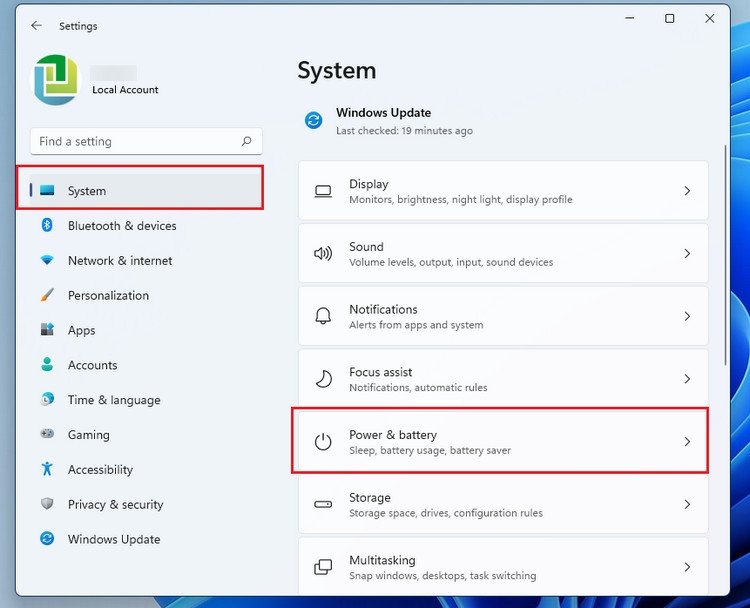Image resolution: width=750 pixels, height=608 pixels.
Task: Open Display settings card title
Action: click(x=368, y=184)
